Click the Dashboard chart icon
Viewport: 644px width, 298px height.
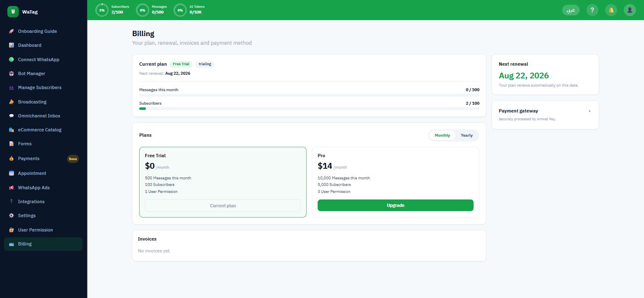11,45
